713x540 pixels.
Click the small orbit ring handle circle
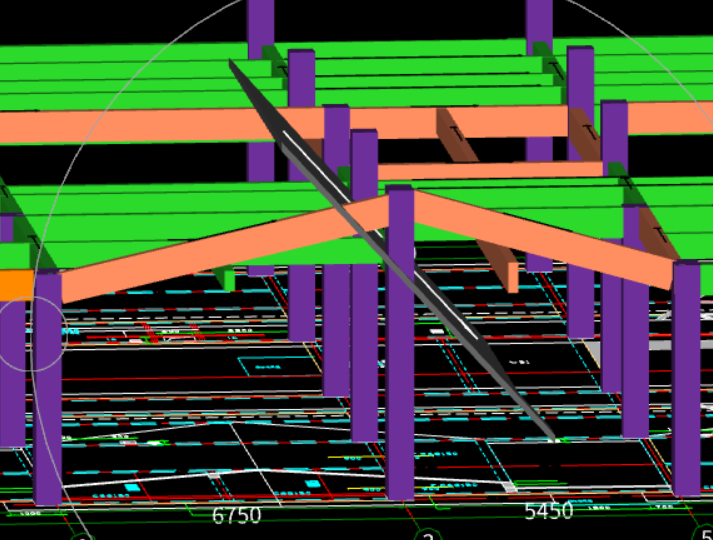click(31, 334)
